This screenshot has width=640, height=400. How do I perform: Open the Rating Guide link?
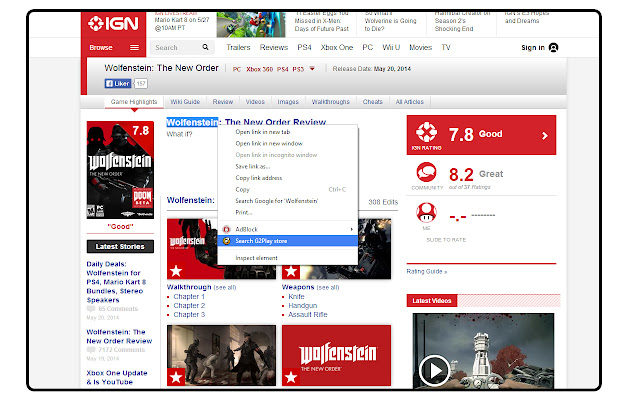point(427,271)
